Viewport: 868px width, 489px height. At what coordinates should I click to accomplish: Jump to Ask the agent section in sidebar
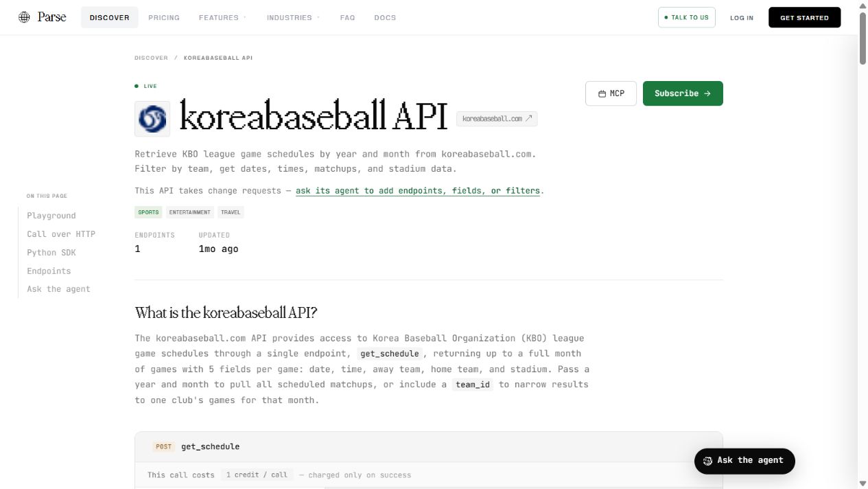coord(58,289)
